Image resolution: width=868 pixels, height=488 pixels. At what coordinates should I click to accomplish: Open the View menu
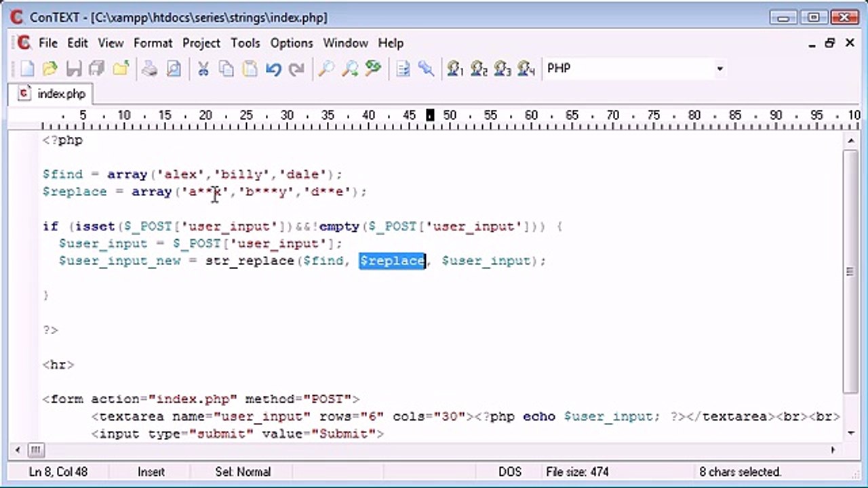click(x=111, y=43)
